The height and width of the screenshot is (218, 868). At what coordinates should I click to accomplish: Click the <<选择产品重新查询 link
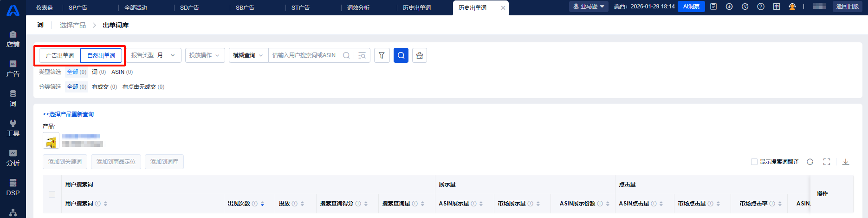coord(68,114)
